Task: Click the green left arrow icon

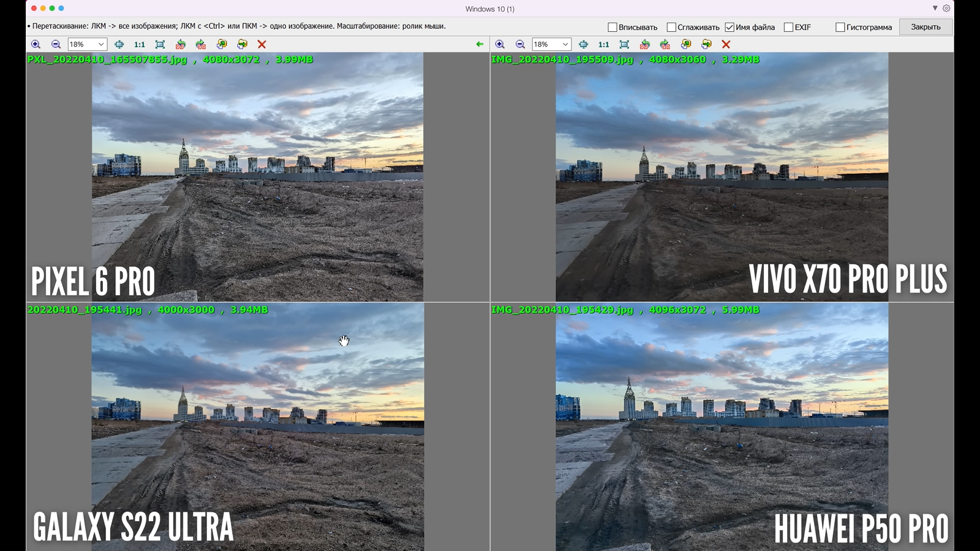Action: 480,44
